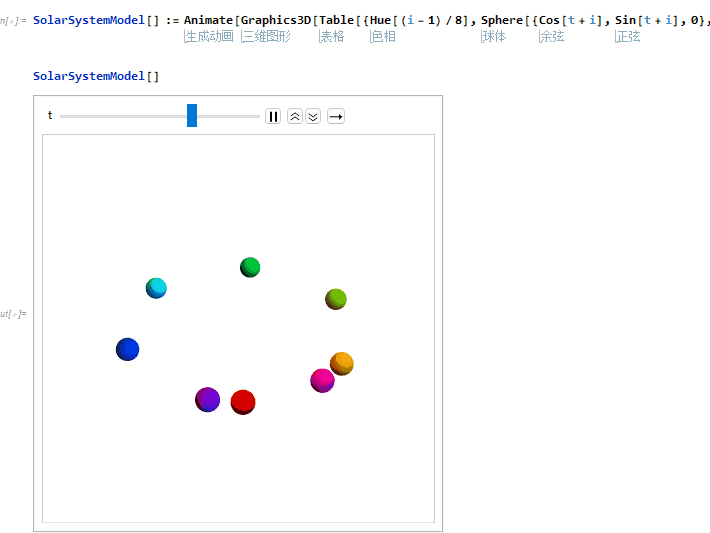Click the 色相 annotation label
The height and width of the screenshot is (533, 710).
pos(383,36)
